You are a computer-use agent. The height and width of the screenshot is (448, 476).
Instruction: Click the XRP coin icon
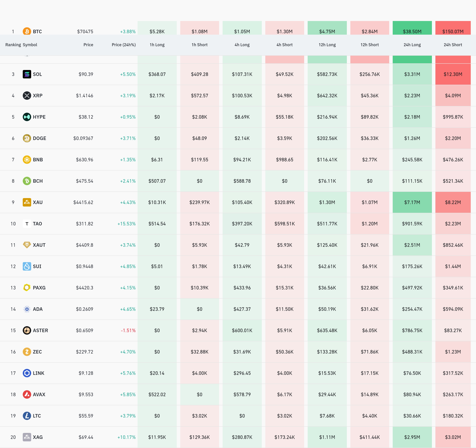point(27,96)
